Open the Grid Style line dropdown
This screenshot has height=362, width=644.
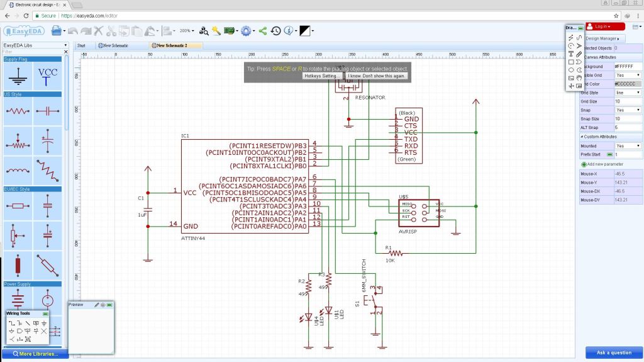point(628,93)
